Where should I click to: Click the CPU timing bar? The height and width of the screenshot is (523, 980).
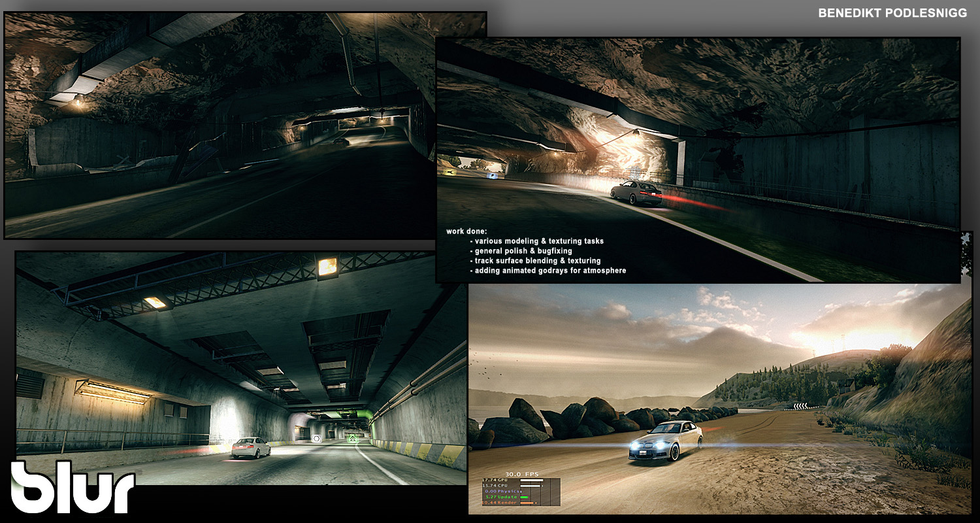click(x=531, y=486)
